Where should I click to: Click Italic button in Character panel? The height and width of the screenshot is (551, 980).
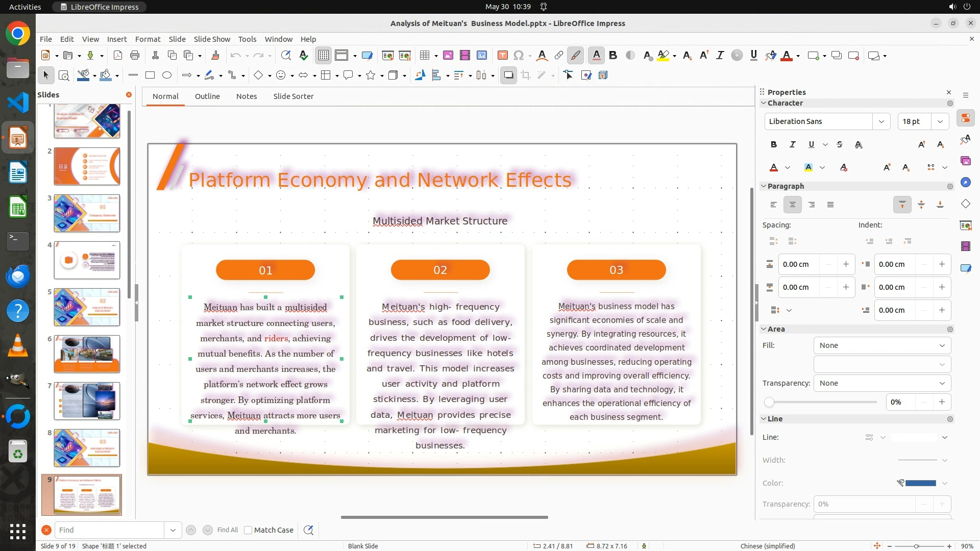[x=792, y=144]
